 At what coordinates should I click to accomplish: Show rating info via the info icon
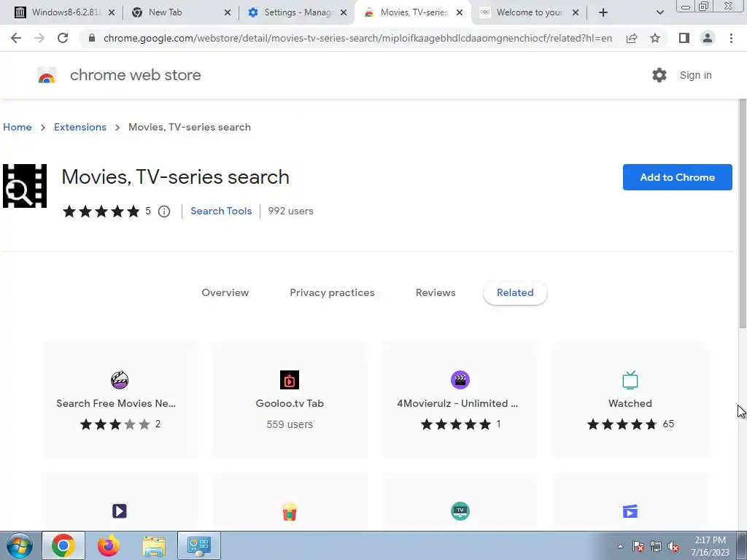click(164, 211)
